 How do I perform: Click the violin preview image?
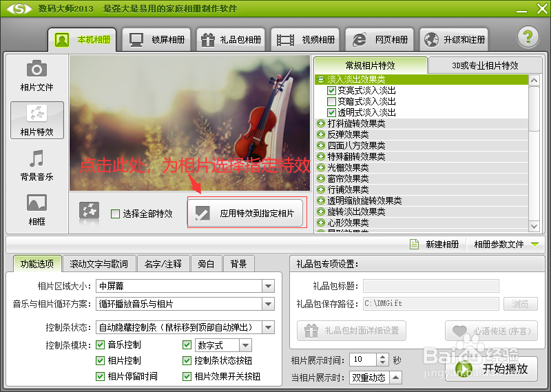point(190,123)
